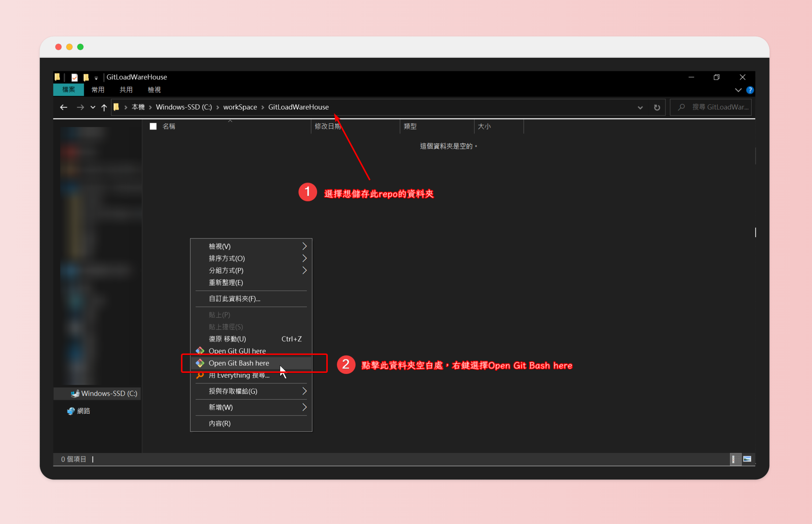The height and width of the screenshot is (524, 812).
Task: Open the 排序方式(O) context submenu
Action: pos(251,259)
